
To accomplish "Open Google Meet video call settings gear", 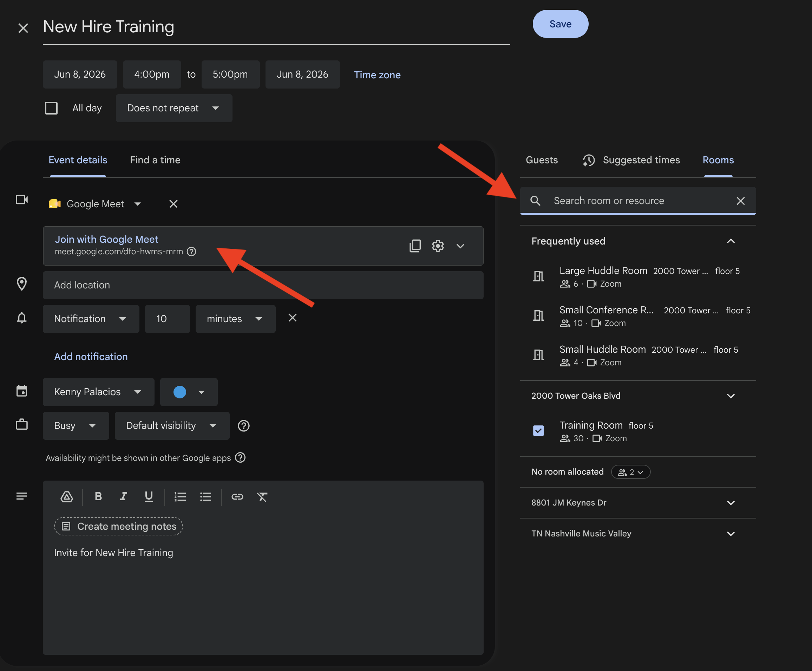I will 438,246.
